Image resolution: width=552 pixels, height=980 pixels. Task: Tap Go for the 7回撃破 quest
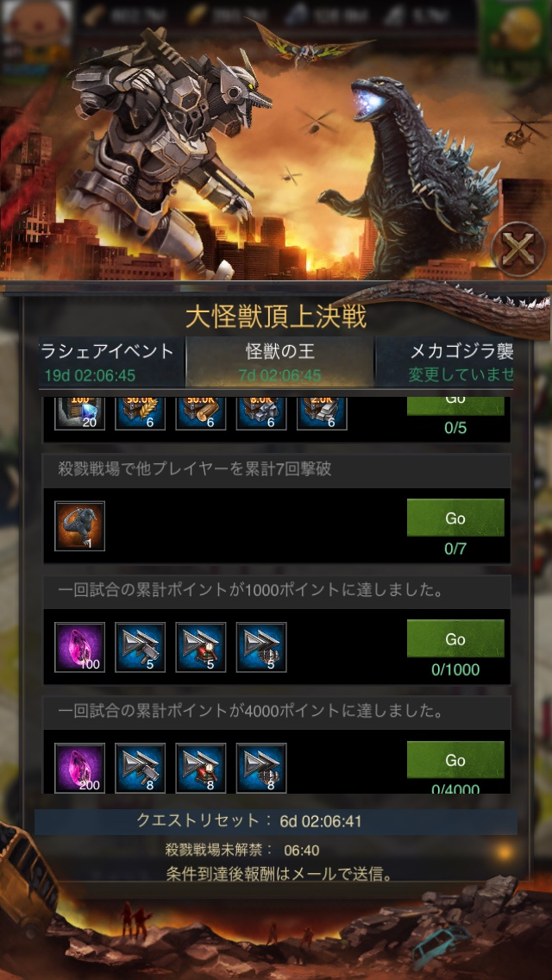455,518
